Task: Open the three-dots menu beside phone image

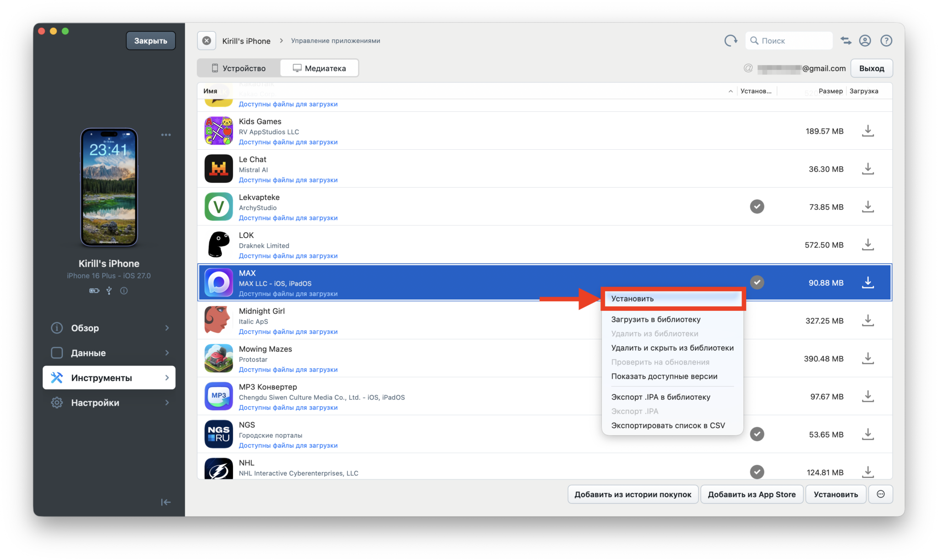Action: tap(166, 135)
